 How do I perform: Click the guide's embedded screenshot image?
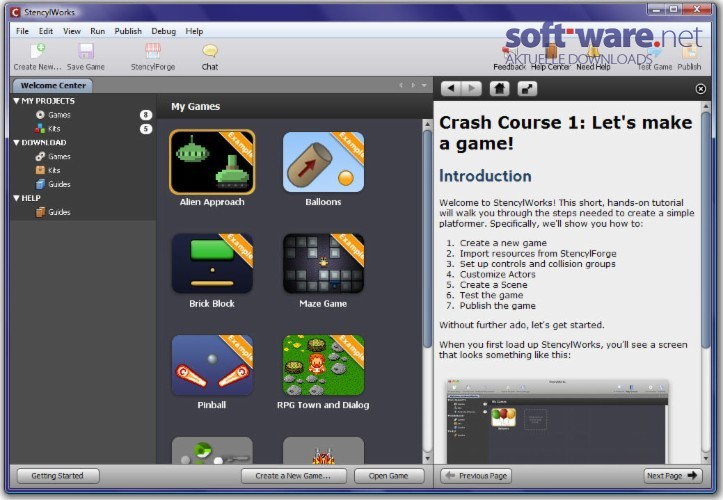point(557,421)
